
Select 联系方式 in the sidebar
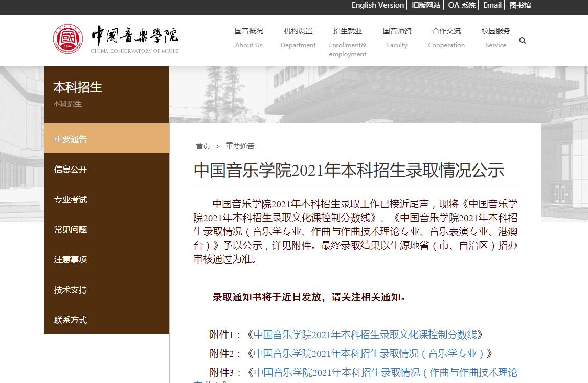(x=106, y=319)
